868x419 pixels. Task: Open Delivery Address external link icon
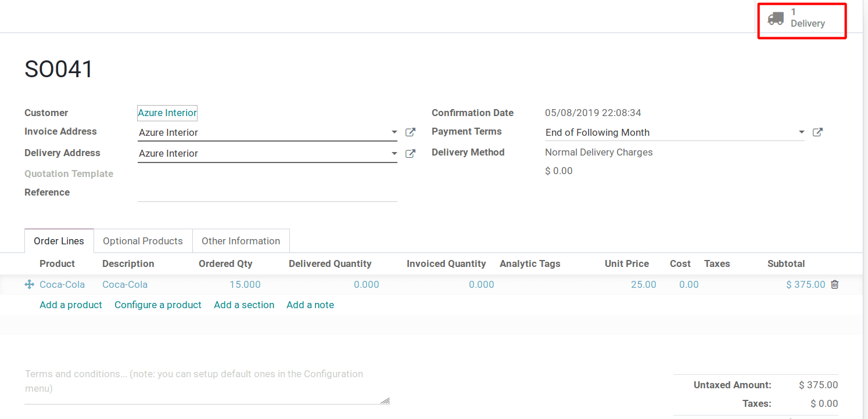click(x=410, y=154)
